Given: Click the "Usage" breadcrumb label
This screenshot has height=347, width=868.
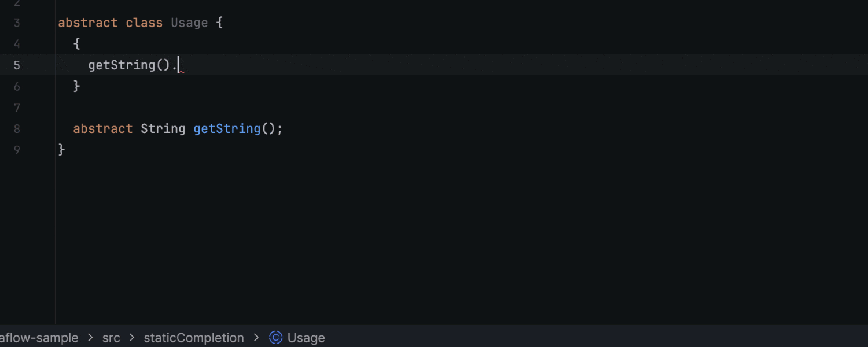Looking at the screenshot, I should (306, 338).
